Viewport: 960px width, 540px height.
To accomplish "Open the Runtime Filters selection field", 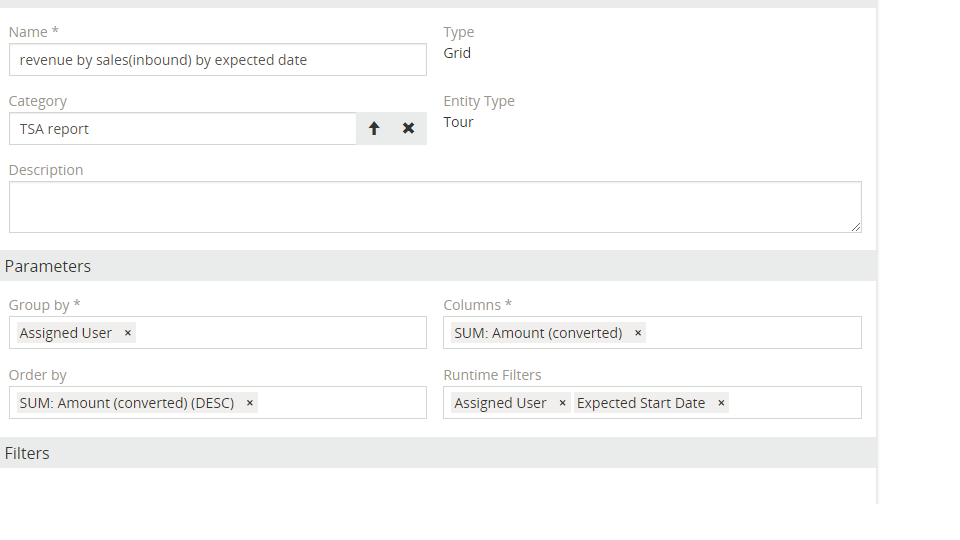I will point(795,403).
